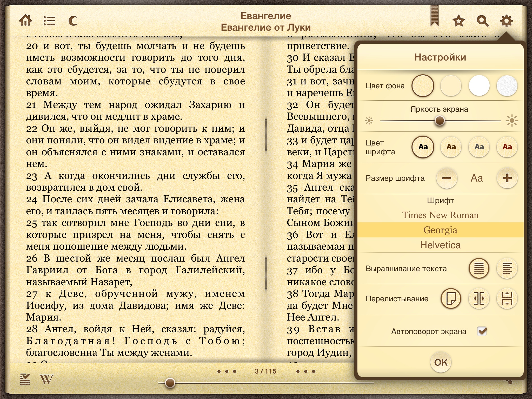Image resolution: width=532 pixels, height=399 pixels.
Task: Select Times New Roman font
Action: tap(440, 215)
